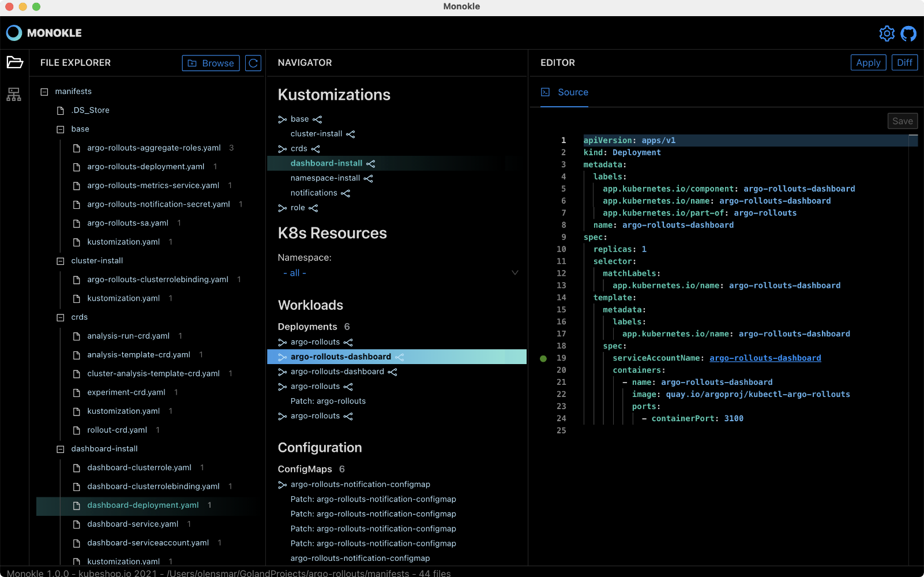Follow the argo-rollouts-dashboard link on line 19
The height and width of the screenshot is (577, 924).
[x=765, y=358]
